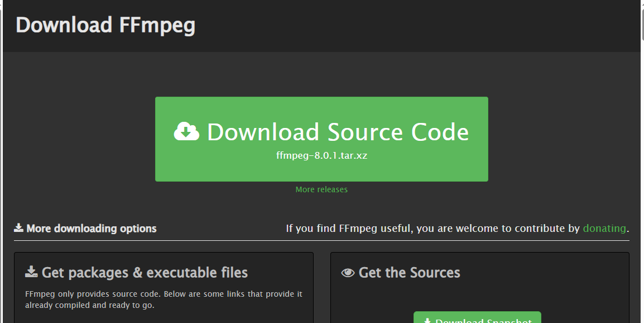This screenshot has width=644, height=323.
Task: Click the More downloading options heading
Action: pyautogui.click(x=91, y=229)
